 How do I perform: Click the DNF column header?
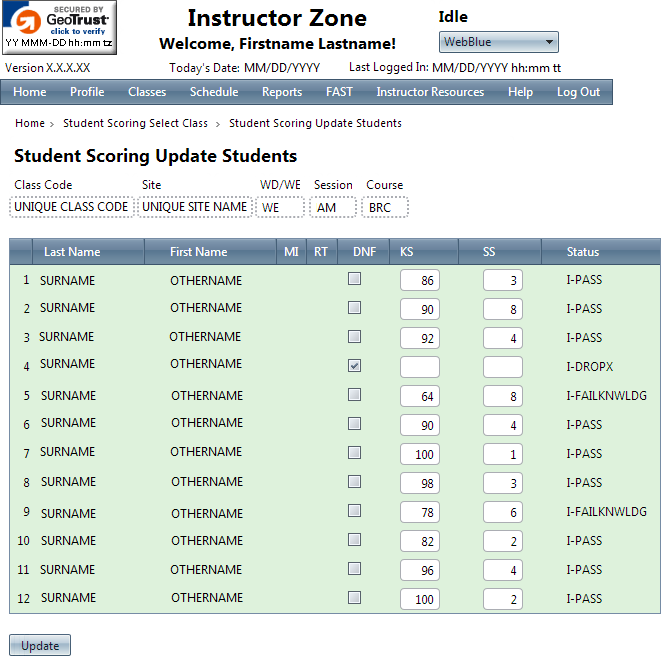tap(364, 252)
